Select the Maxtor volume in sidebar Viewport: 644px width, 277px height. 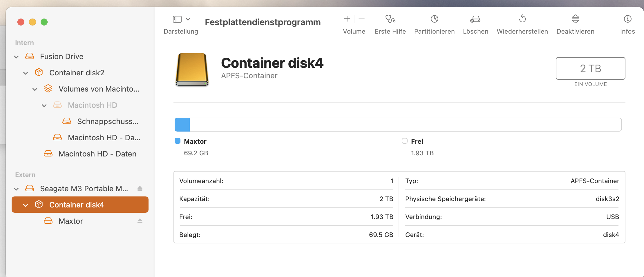coord(71,221)
